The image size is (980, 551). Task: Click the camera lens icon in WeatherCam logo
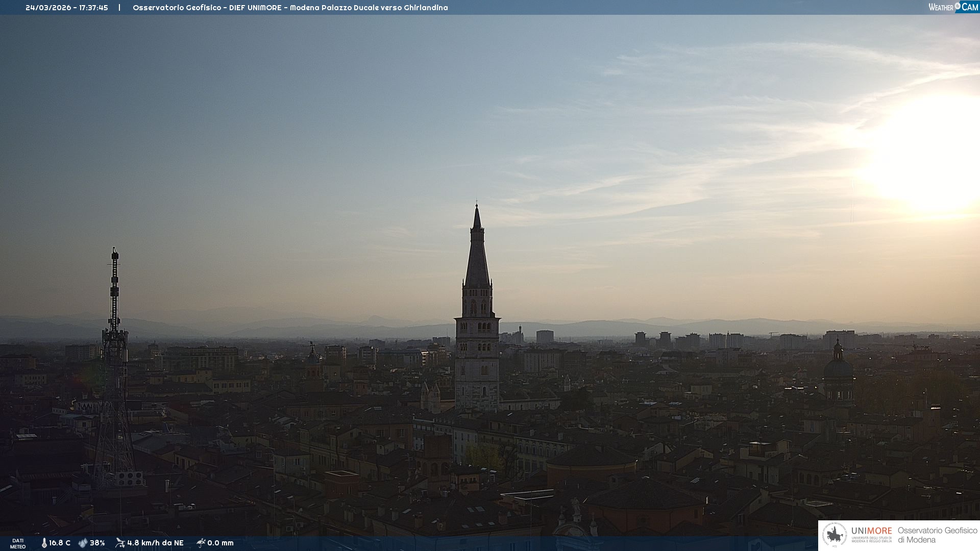pos(958,6)
